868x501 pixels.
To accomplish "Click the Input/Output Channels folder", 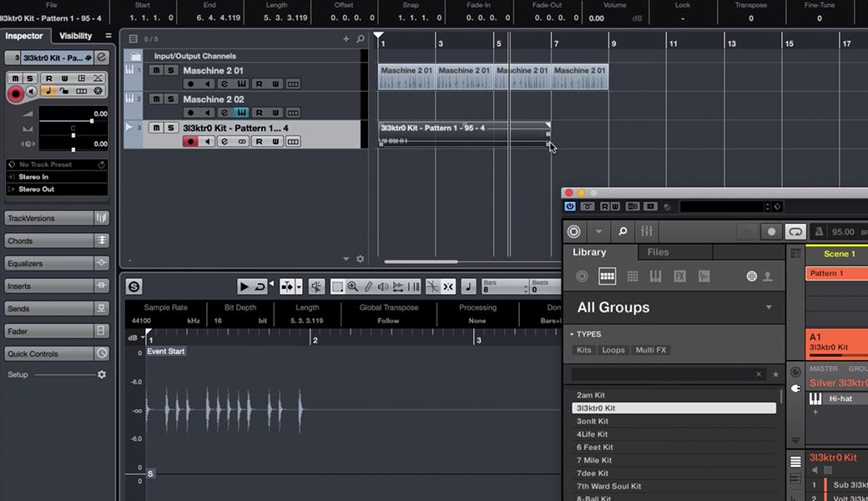I will coord(135,56).
